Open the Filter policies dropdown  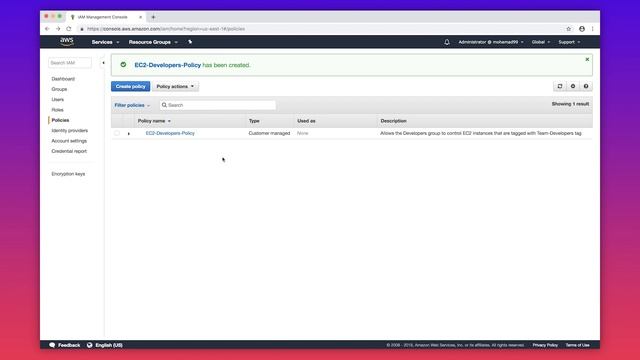tap(132, 105)
